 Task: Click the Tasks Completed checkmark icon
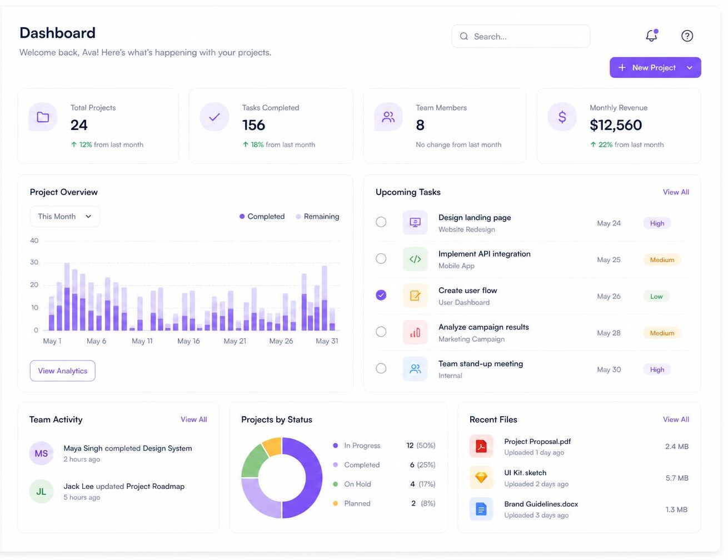tap(214, 117)
